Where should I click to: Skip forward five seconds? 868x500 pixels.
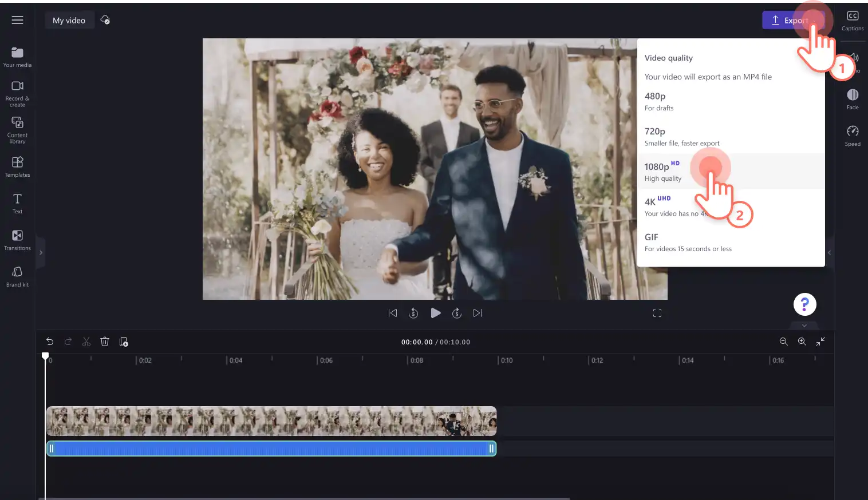pyautogui.click(x=456, y=313)
